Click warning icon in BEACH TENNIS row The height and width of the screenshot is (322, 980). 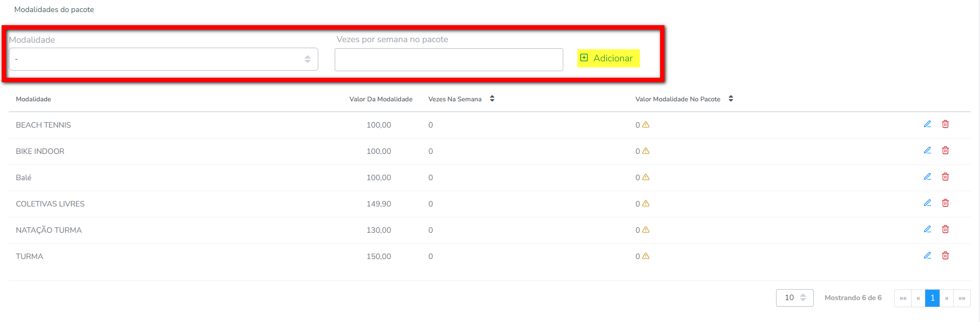(x=646, y=125)
